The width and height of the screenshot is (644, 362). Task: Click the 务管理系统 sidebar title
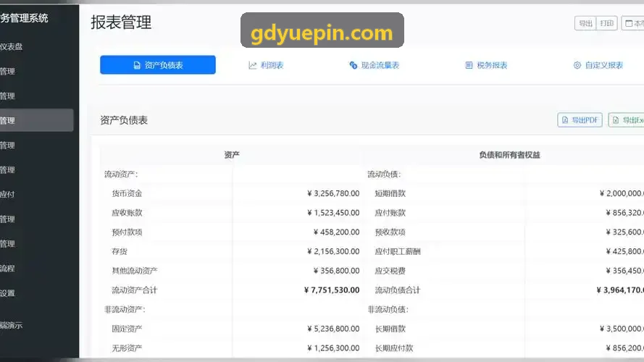click(24, 18)
